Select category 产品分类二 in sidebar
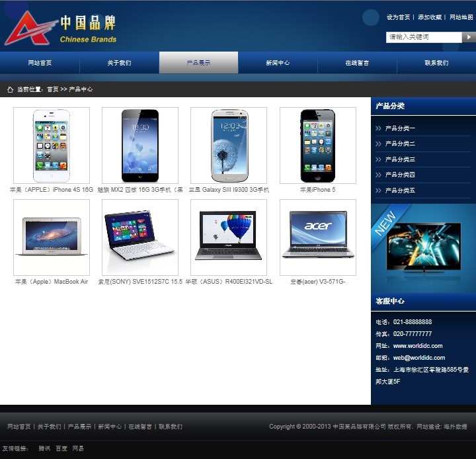Viewport: 476px width, 459px height. click(x=400, y=144)
